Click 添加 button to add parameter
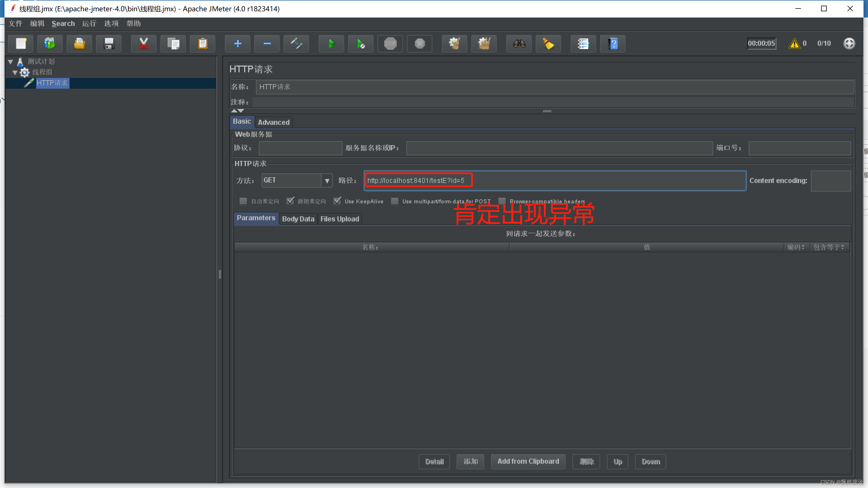 pyautogui.click(x=470, y=462)
